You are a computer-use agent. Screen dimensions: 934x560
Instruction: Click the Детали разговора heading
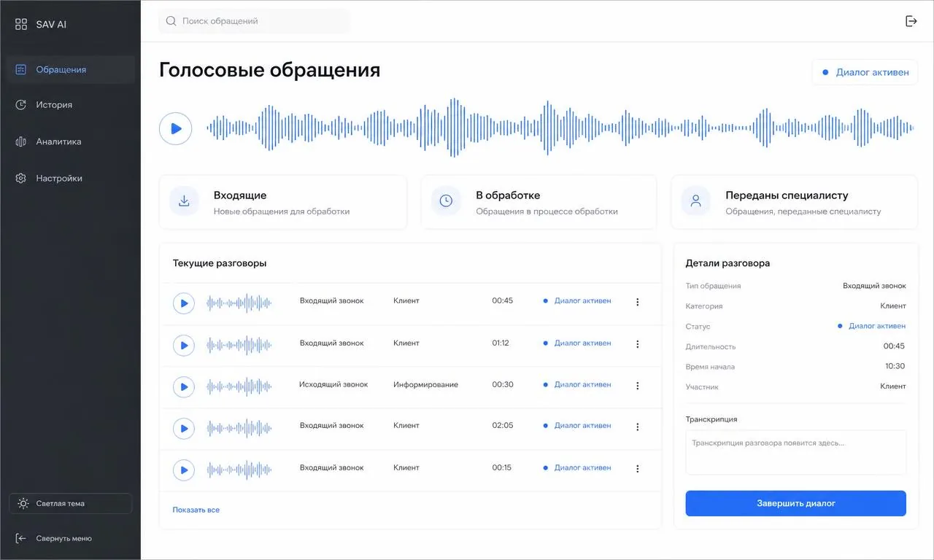[x=727, y=263]
